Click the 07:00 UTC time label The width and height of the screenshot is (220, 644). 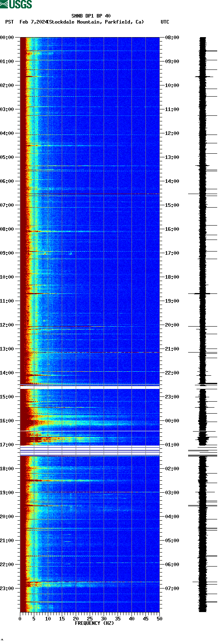click(x=172, y=589)
